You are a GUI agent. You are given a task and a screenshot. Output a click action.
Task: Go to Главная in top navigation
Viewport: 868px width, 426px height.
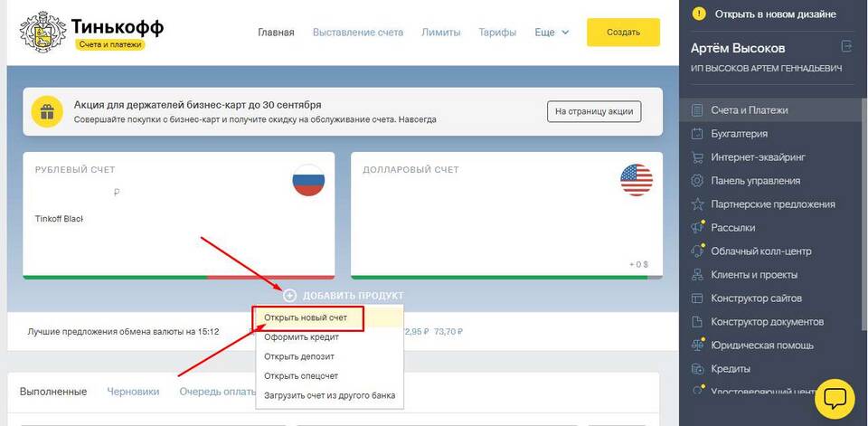(x=277, y=33)
